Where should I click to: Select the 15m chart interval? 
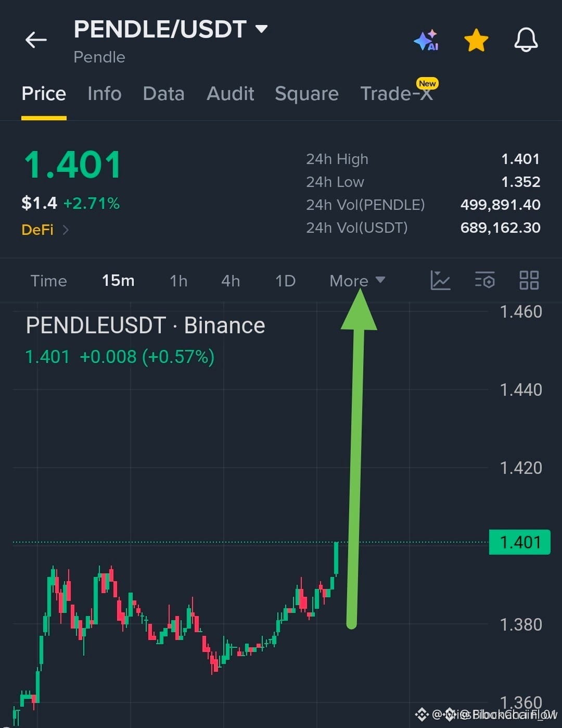point(118,281)
